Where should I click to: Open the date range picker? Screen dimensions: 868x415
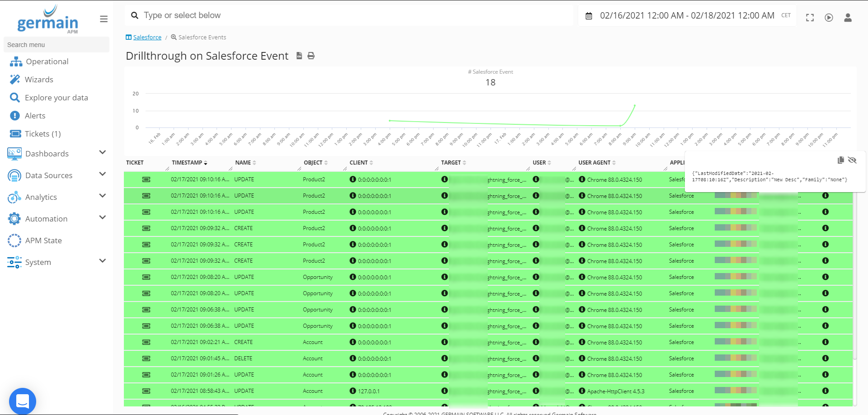683,15
